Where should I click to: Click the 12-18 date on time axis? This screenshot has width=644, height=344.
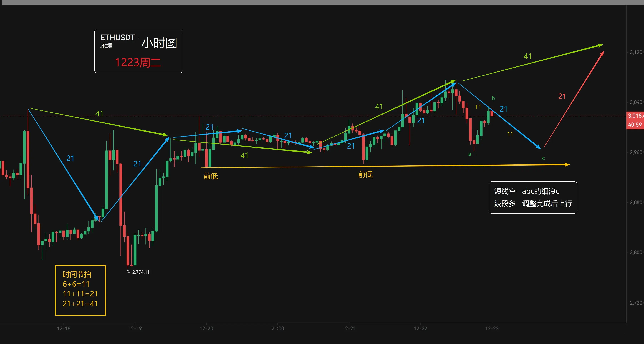pos(64,328)
